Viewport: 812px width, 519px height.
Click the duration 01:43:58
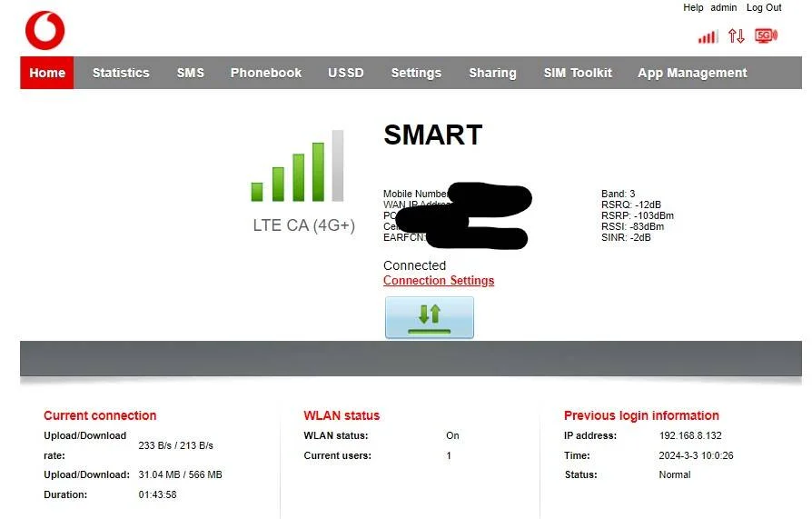[x=157, y=494]
